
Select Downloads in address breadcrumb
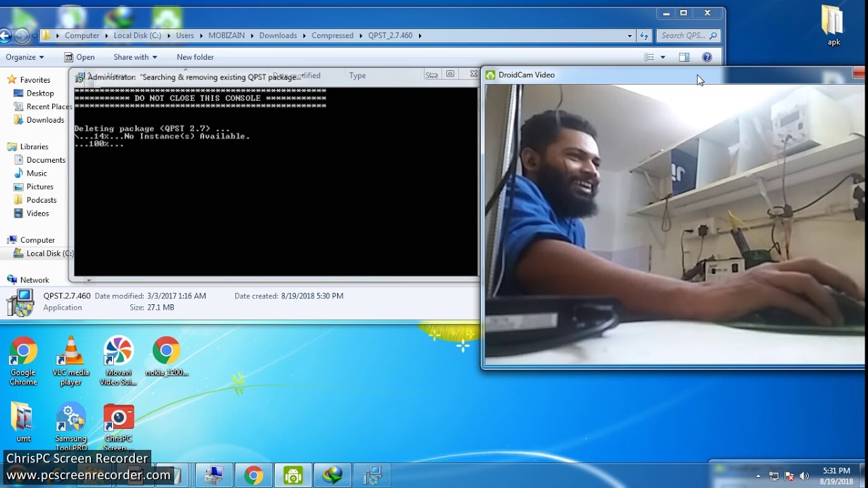point(278,35)
